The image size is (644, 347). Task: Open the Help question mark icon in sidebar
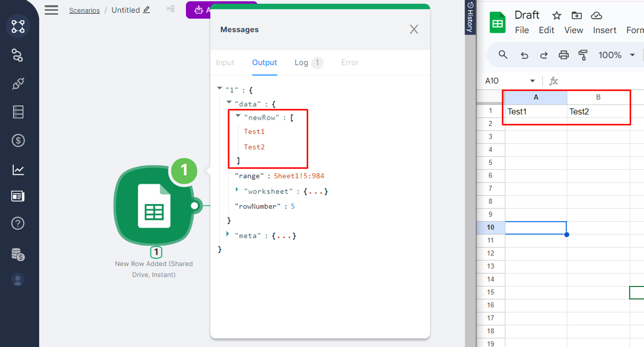18,223
